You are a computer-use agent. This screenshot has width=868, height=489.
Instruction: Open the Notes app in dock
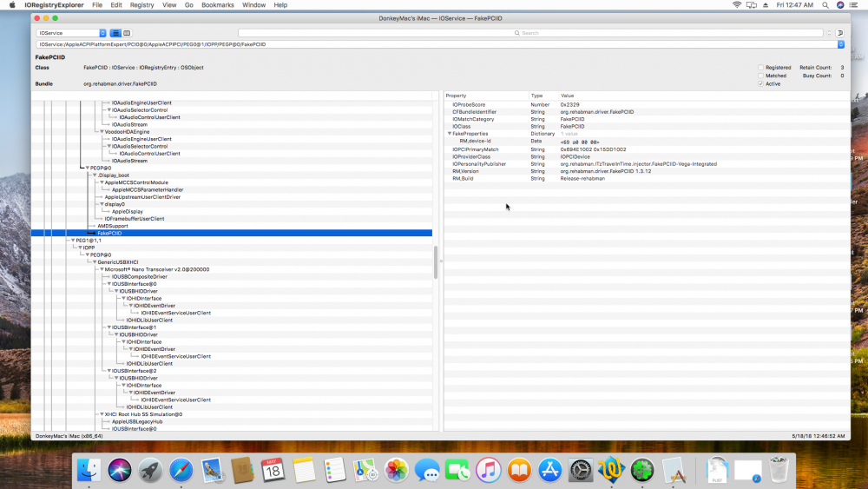304,470
